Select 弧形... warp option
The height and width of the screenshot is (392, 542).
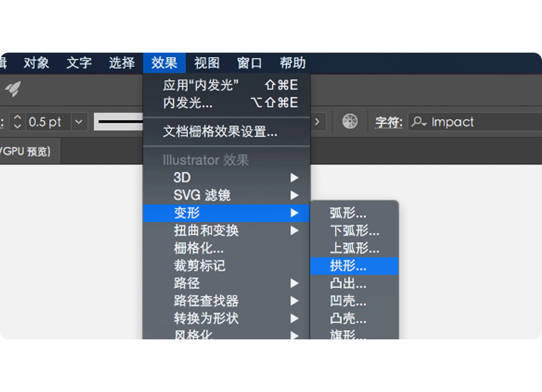pyautogui.click(x=354, y=213)
